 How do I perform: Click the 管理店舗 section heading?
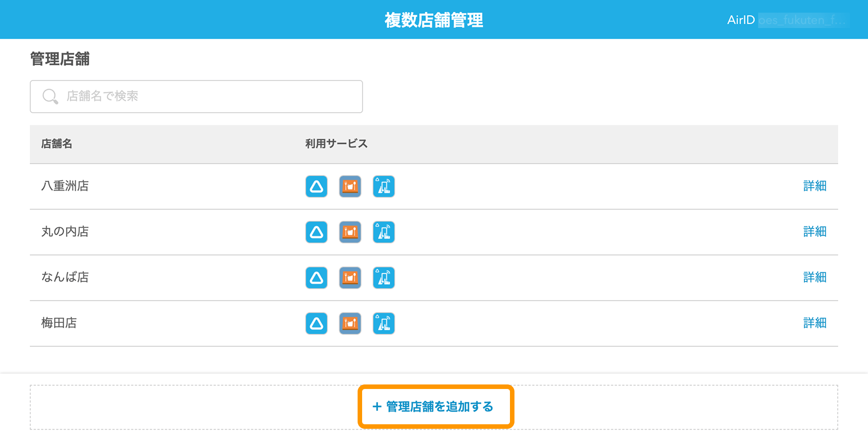point(60,59)
